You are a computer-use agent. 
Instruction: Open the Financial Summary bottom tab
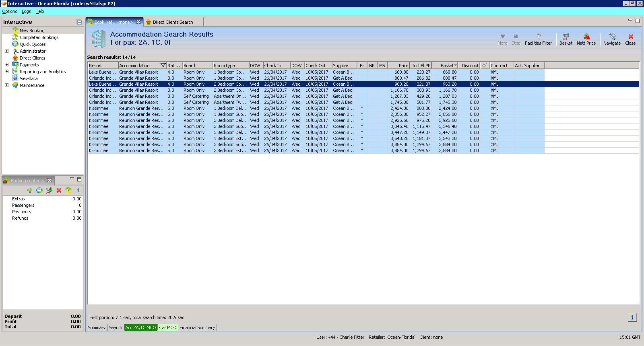click(x=197, y=327)
